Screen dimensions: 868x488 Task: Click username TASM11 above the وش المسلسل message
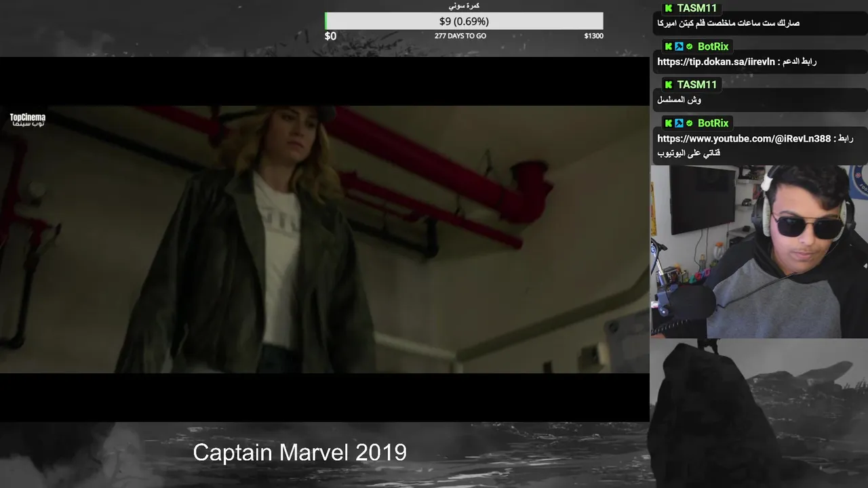click(x=696, y=85)
